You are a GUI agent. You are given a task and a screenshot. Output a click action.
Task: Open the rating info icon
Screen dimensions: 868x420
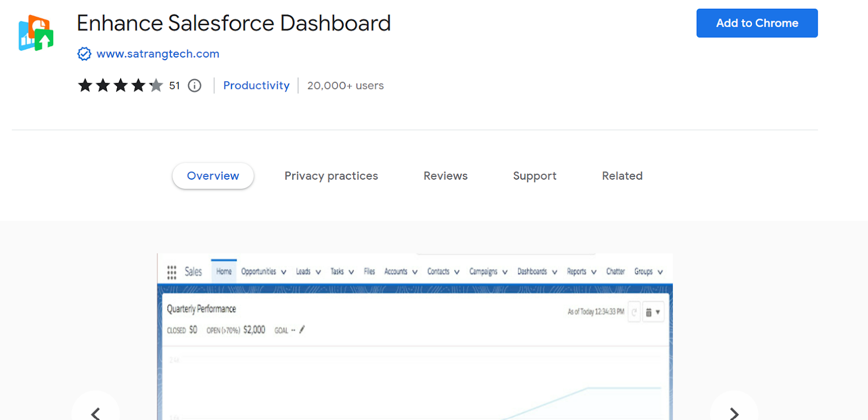(x=194, y=86)
